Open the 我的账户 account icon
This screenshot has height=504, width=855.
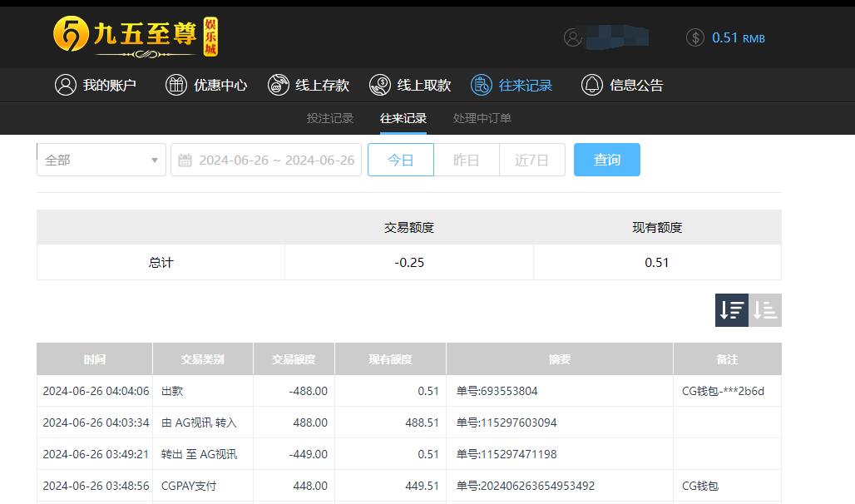pos(66,84)
